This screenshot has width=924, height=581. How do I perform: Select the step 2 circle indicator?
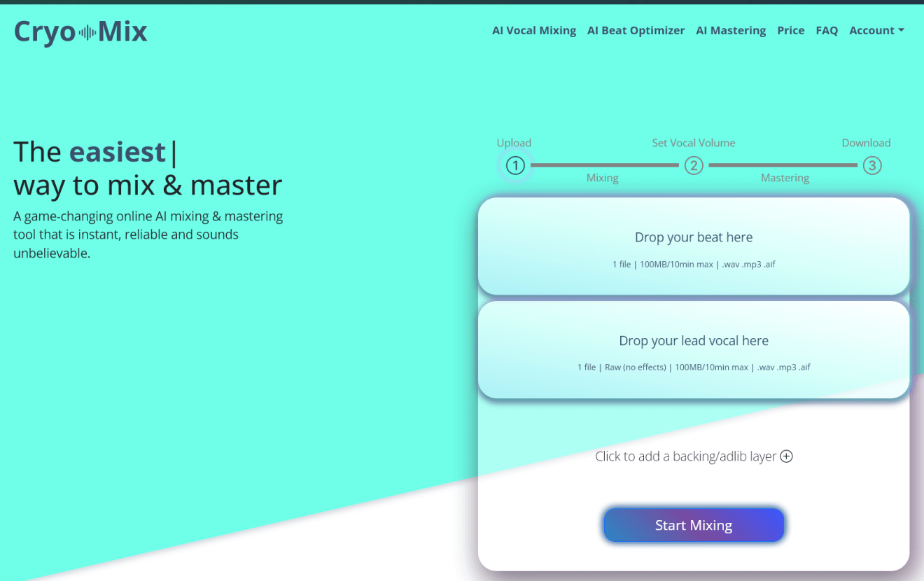pos(694,166)
